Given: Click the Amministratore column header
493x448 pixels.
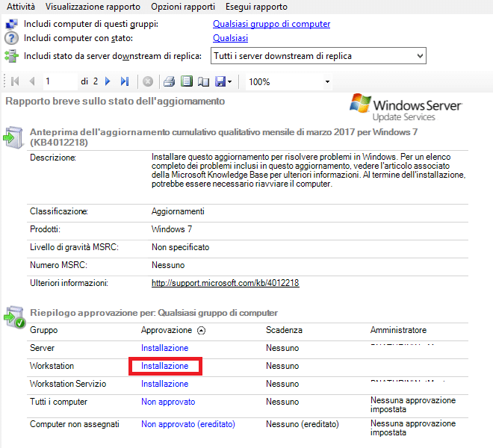Looking at the screenshot, I should (x=398, y=330).
